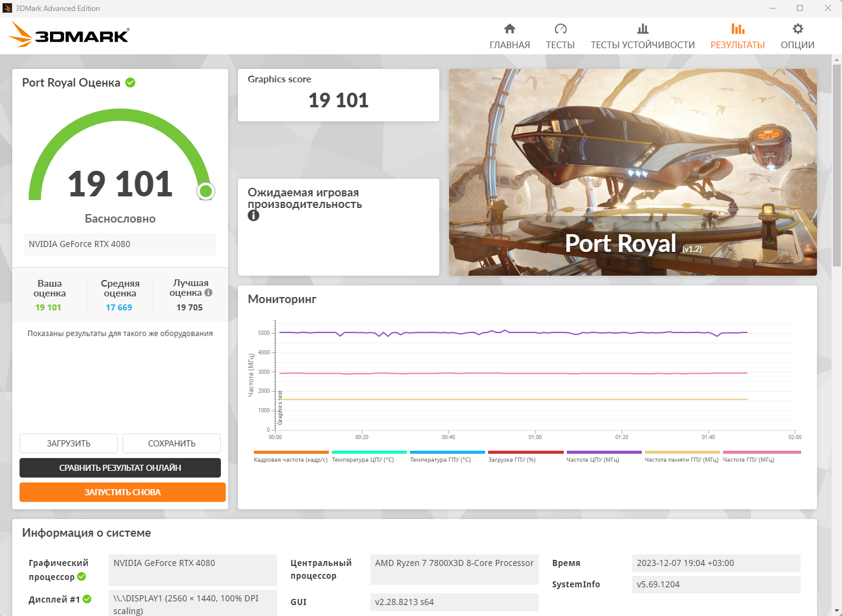The image size is (842, 616).
Task: Click ЗАПУСТИТЬ СНОВА orange button
Action: tap(123, 492)
